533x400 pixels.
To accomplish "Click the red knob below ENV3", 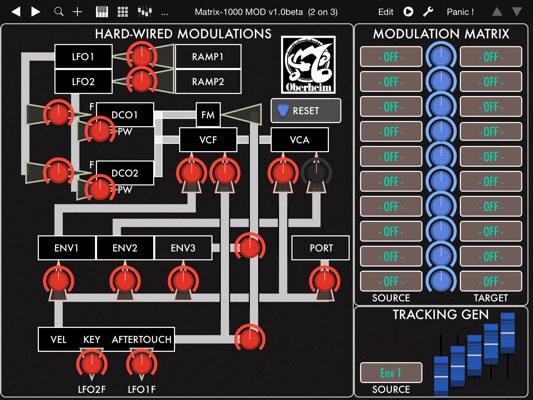I will coord(183,280).
